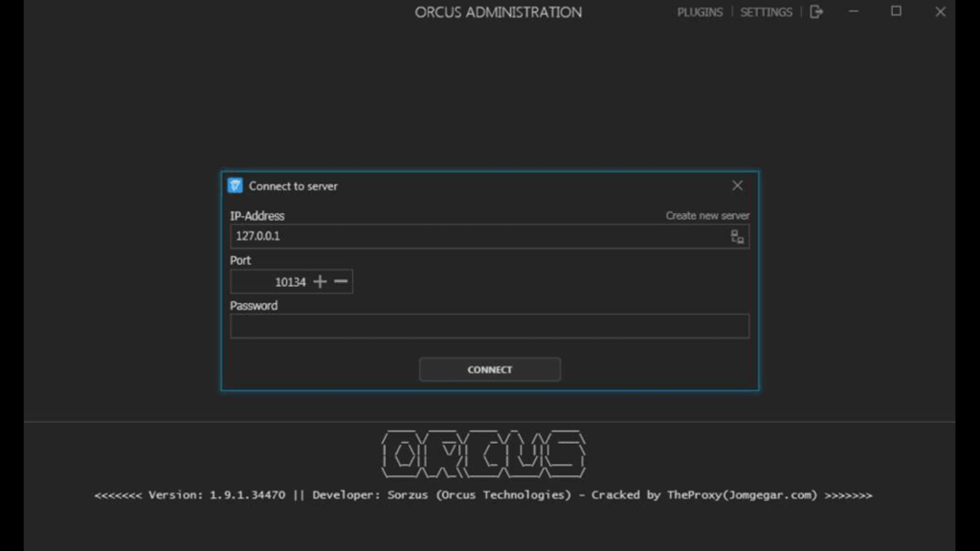Click the Create new server link
Viewport: 980px width, 551px height.
pos(707,215)
